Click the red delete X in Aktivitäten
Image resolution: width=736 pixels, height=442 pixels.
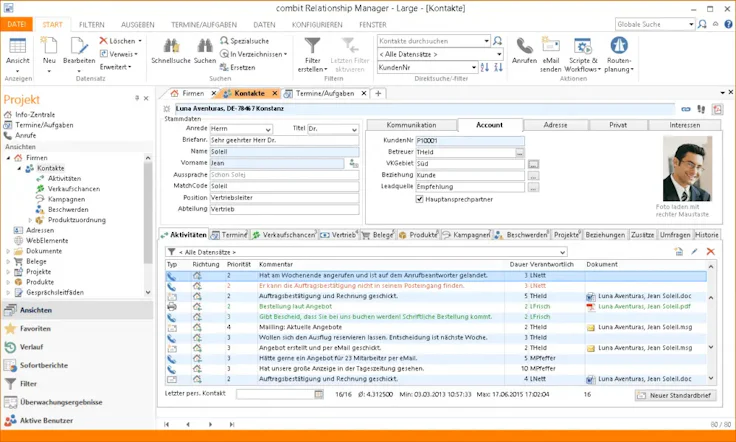711,252
